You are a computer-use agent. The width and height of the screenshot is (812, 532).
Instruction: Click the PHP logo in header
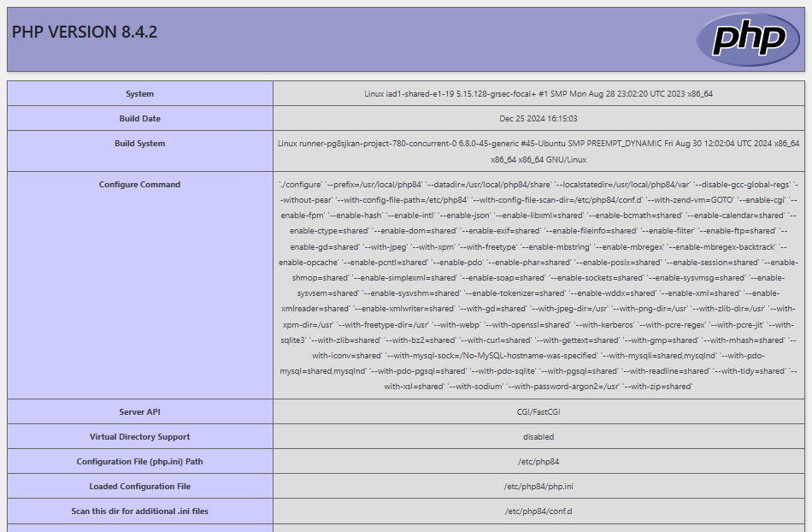click(x=748, y=39)
